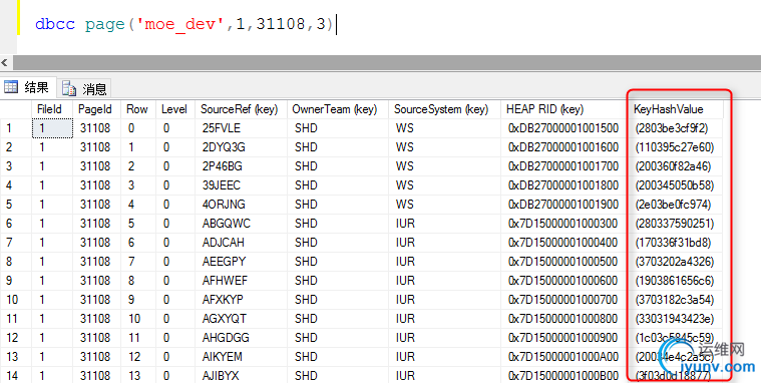Click SourceRef cell AGXYQT
Screen dimensions: 761x383
pyautogui.click(x=241, y=318)
